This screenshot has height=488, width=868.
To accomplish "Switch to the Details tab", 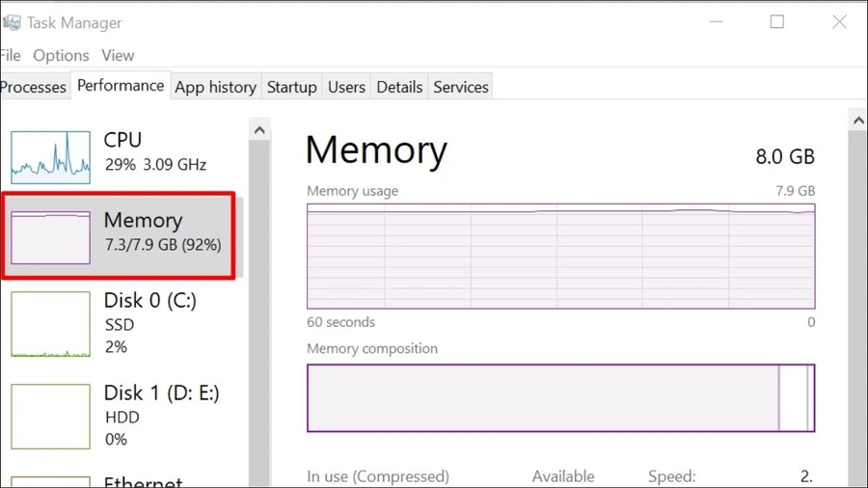I will 399,87.
